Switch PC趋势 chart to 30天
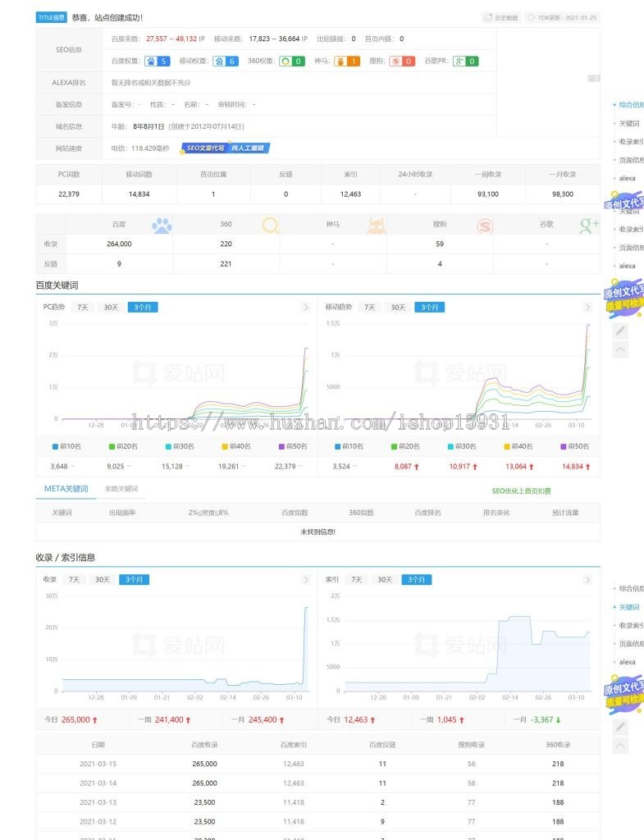This screenshot has width=644, height=840. pyautogui.click(x=111, y=308)
